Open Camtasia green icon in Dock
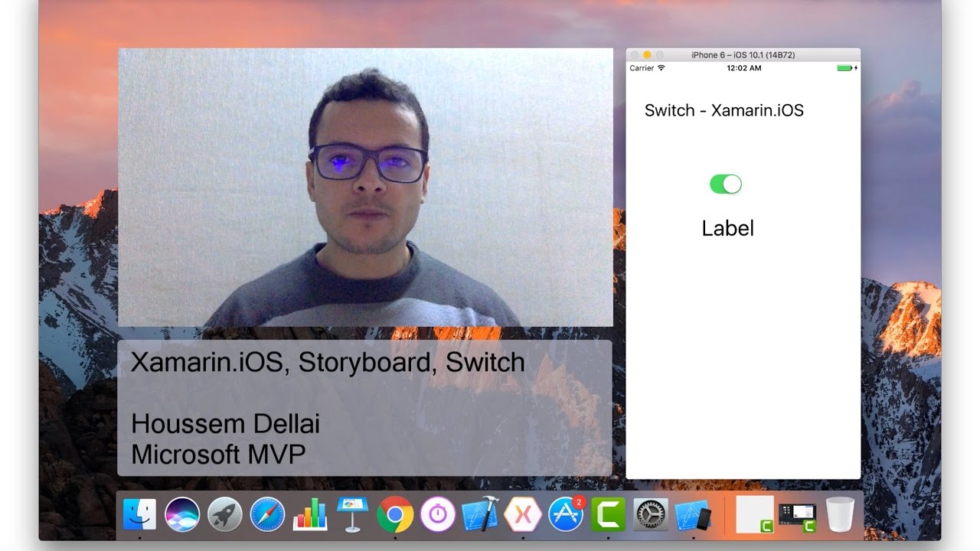 [x=608, y=514]
